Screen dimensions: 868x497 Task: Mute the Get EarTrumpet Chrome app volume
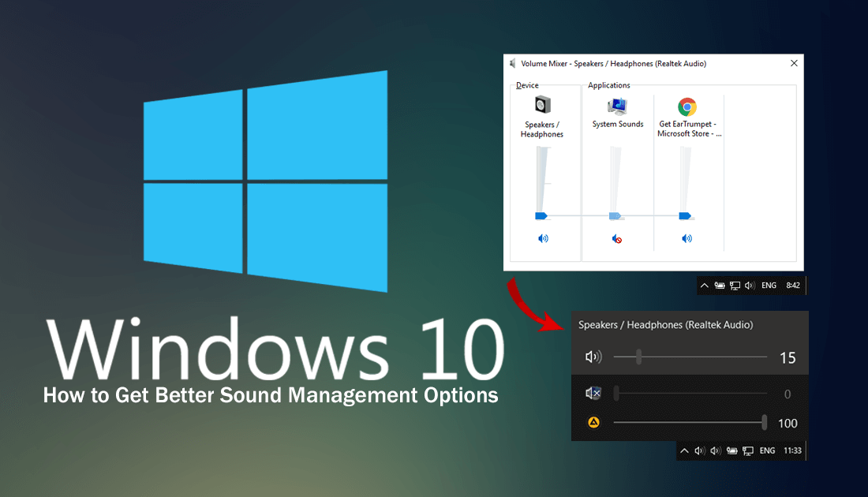point(687,238)
